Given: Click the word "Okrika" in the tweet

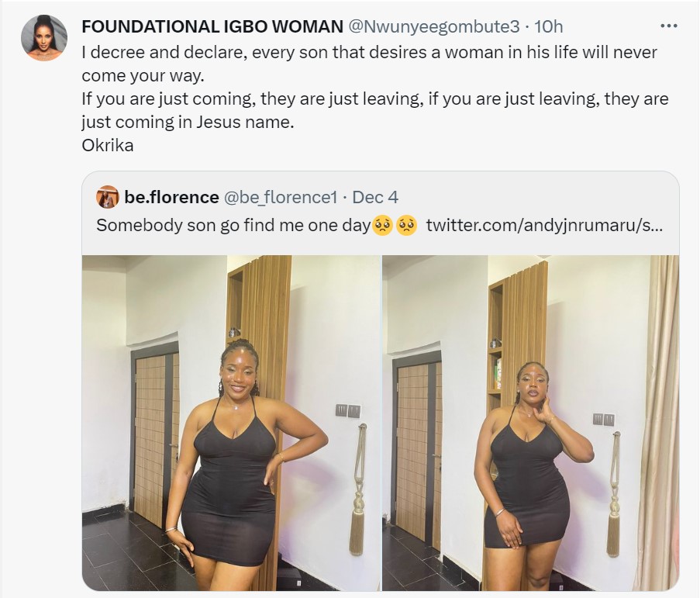Looking at the screenshot, I should click(108, 145).
